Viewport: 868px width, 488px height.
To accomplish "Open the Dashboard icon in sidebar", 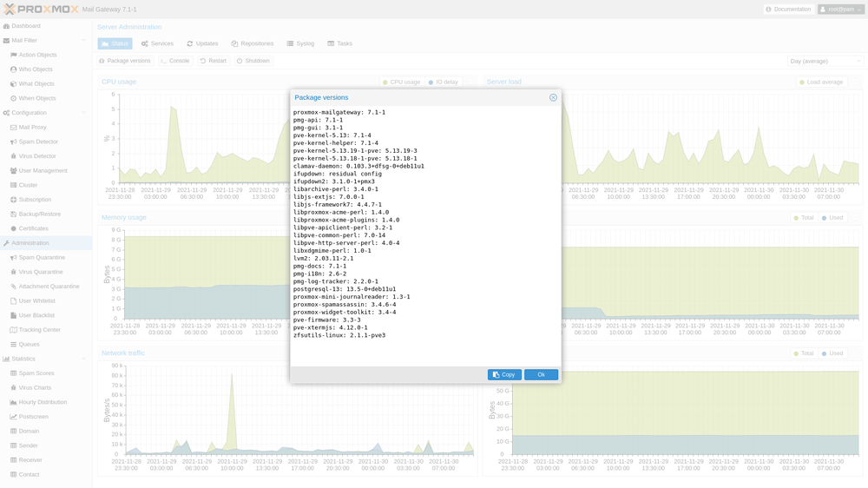I will click(7, 26).
